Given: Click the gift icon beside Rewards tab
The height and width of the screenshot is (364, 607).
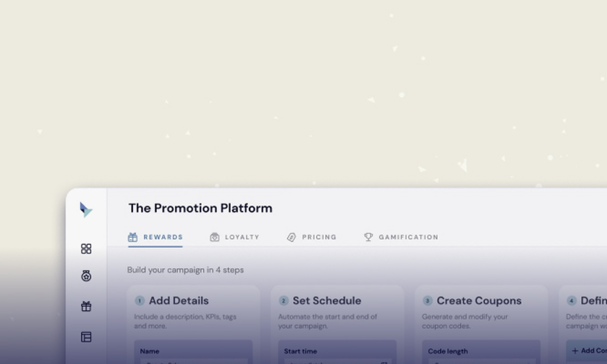Looking at the screenshot, I should [133, 237].
